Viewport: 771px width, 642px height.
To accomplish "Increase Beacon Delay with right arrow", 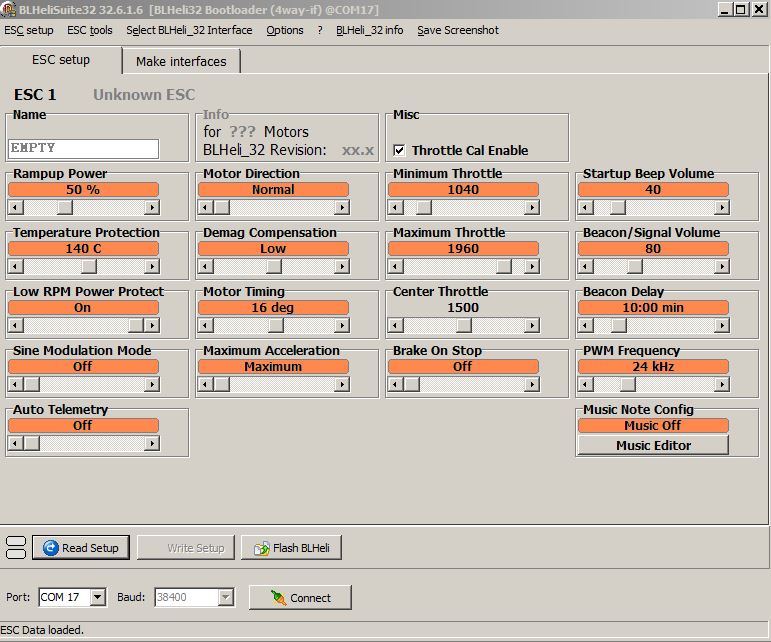I will coord(721,325).
